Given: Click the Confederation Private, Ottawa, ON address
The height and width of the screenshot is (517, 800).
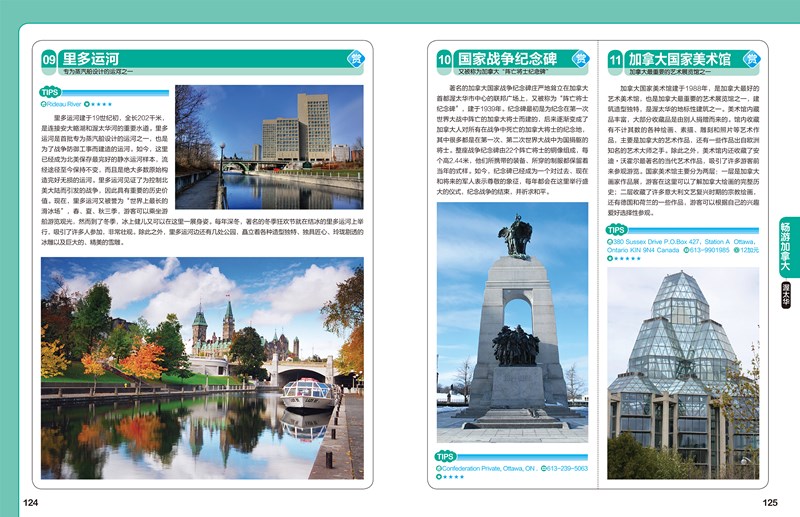Looking at the screenshot, I should 487,469.
